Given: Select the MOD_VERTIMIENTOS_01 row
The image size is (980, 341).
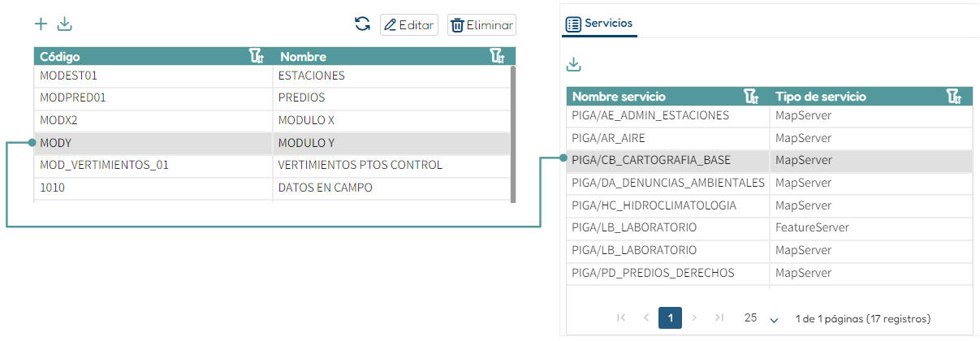Looking at the screenshot, I should coord(272,165).
